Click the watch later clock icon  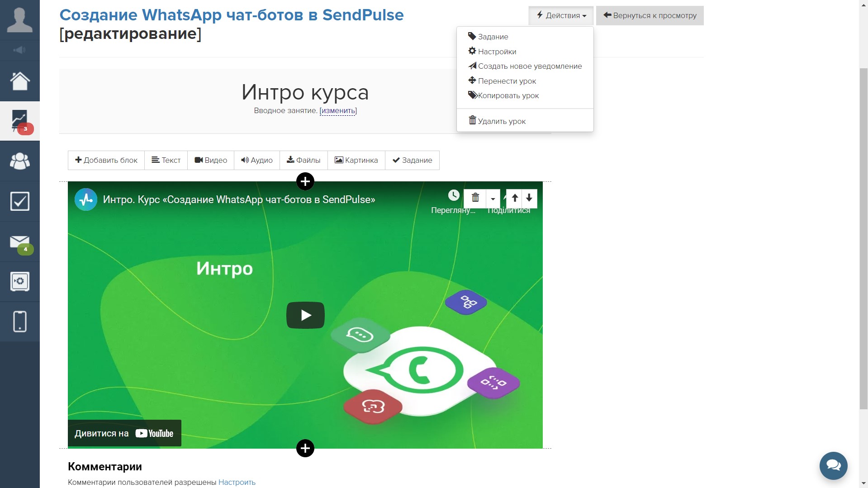(454, 195)
